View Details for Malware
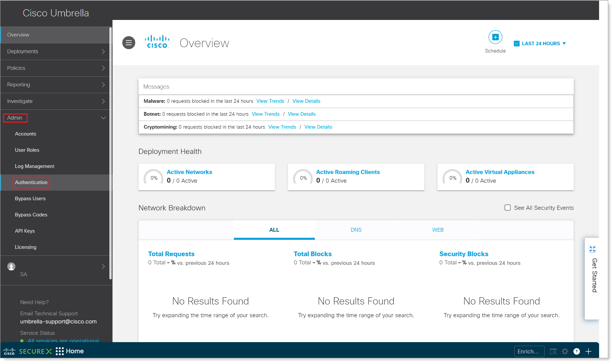This screenshot has width=614, height=364. point(306,101)
